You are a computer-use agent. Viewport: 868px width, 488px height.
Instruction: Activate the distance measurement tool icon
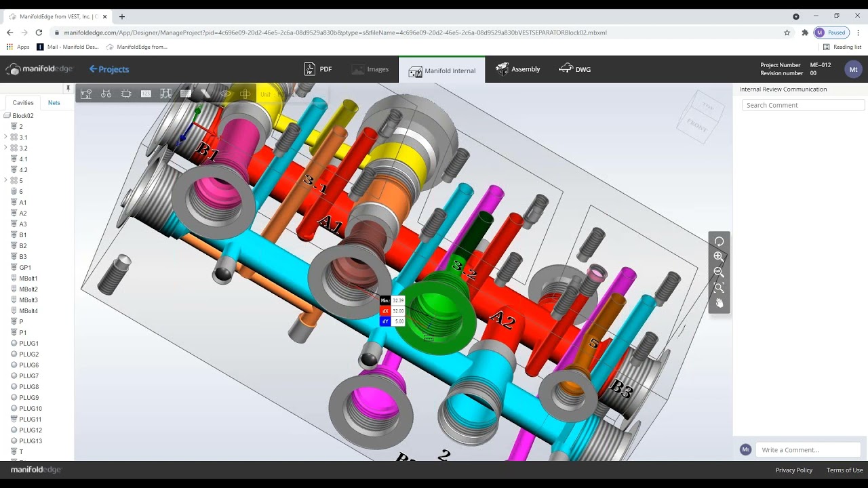(x=106, y=94)
